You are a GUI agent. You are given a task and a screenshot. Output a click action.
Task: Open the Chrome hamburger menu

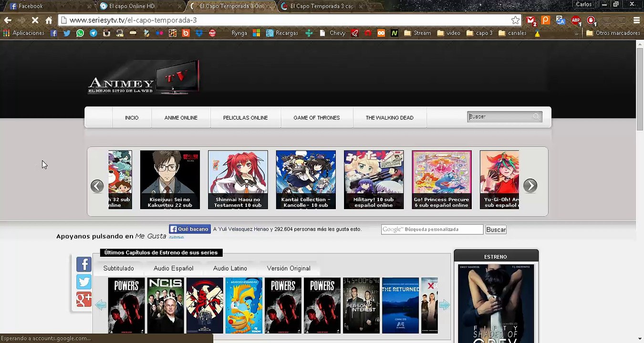[x=636, y=20]
